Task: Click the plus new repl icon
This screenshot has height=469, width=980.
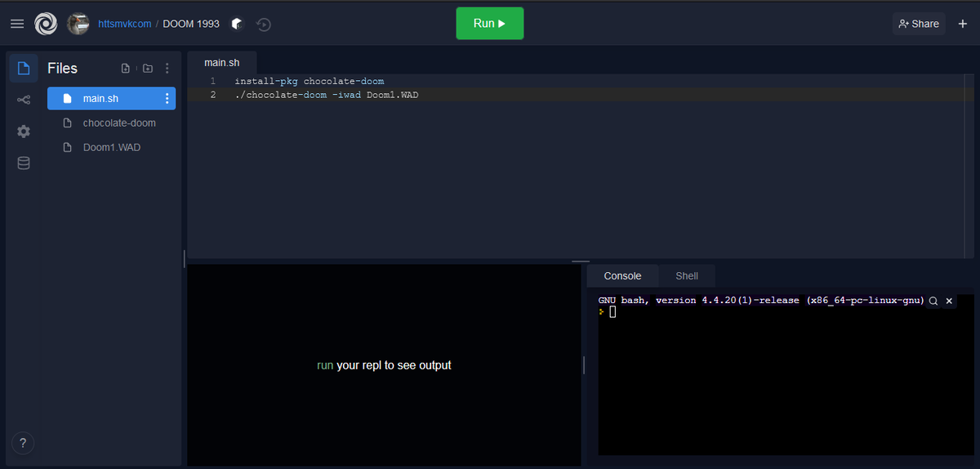Action: 962,24
